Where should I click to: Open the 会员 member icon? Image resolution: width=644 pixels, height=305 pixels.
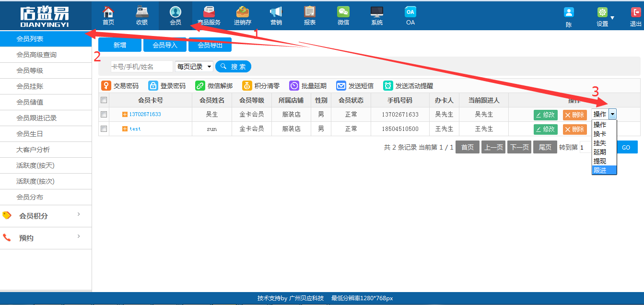(176, 12)
